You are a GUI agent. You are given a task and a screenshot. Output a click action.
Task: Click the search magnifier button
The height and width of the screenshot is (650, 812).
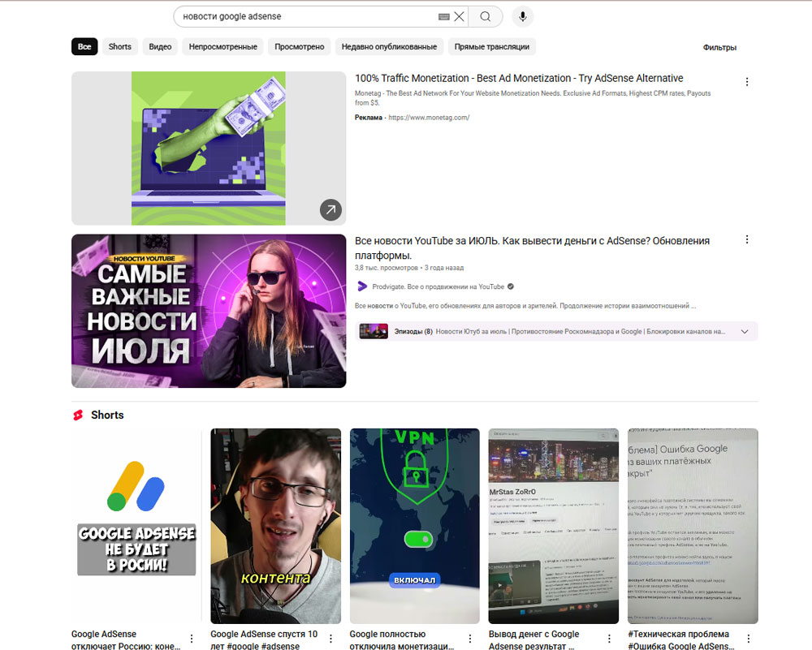coord(486,16)
